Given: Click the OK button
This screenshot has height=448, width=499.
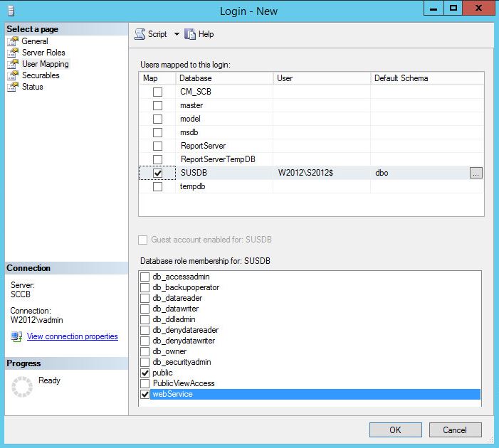Looking at the screenshot, I should tap(396, 430).
